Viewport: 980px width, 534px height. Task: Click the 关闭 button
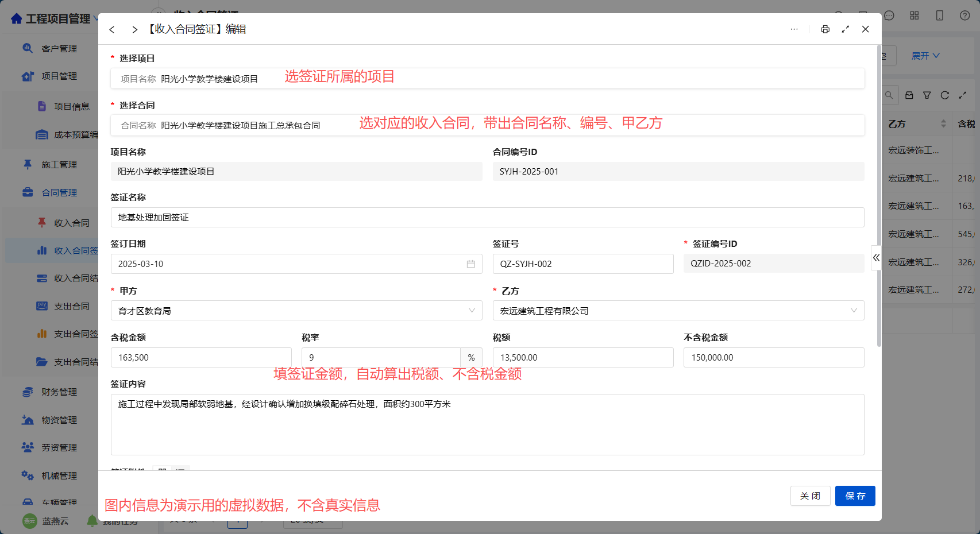(811, 496)
